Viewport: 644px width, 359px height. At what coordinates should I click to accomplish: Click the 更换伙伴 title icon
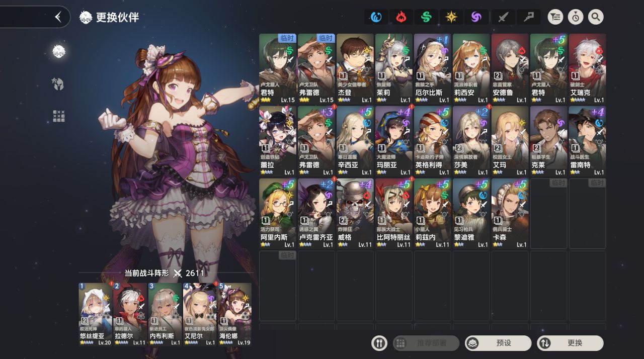click(x=86, y=18)
